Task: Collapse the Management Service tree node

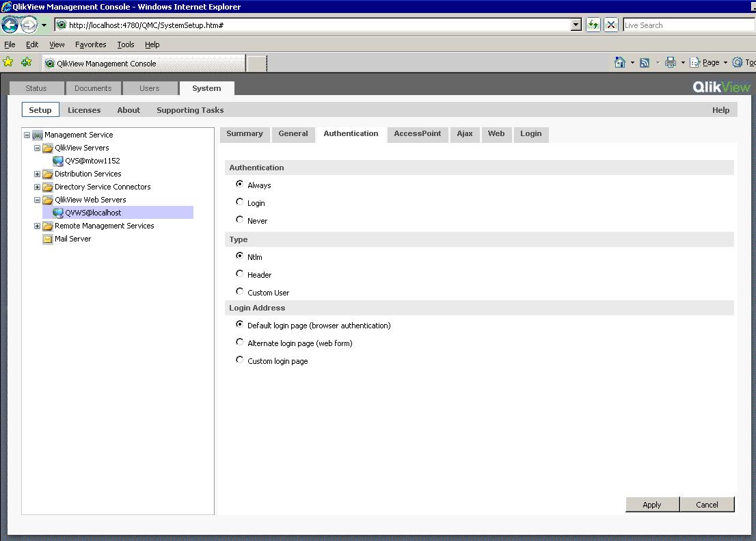Action: tap(27, 135)
